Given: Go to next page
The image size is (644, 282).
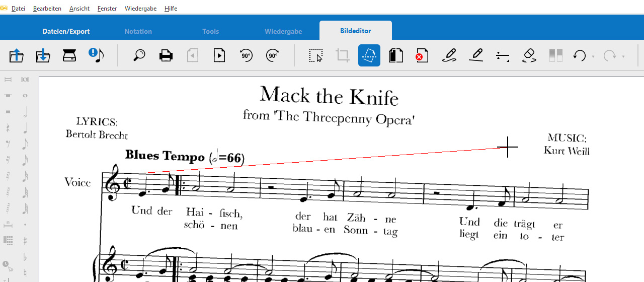Looking at the screenshot, I should pos(219,55).
